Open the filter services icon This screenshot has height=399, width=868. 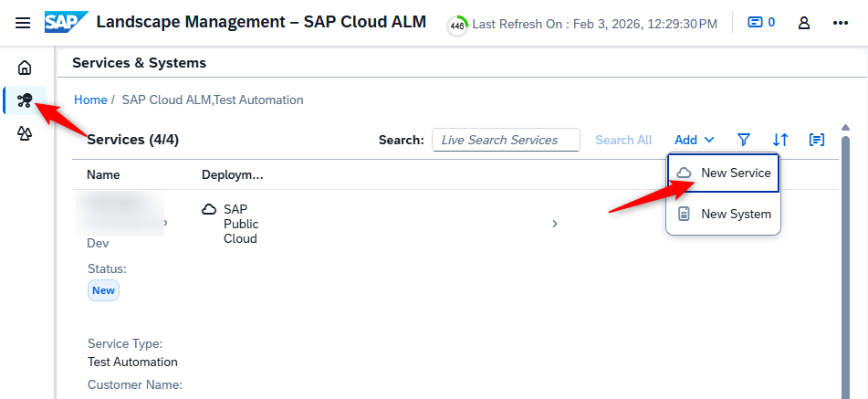(744, 140)
